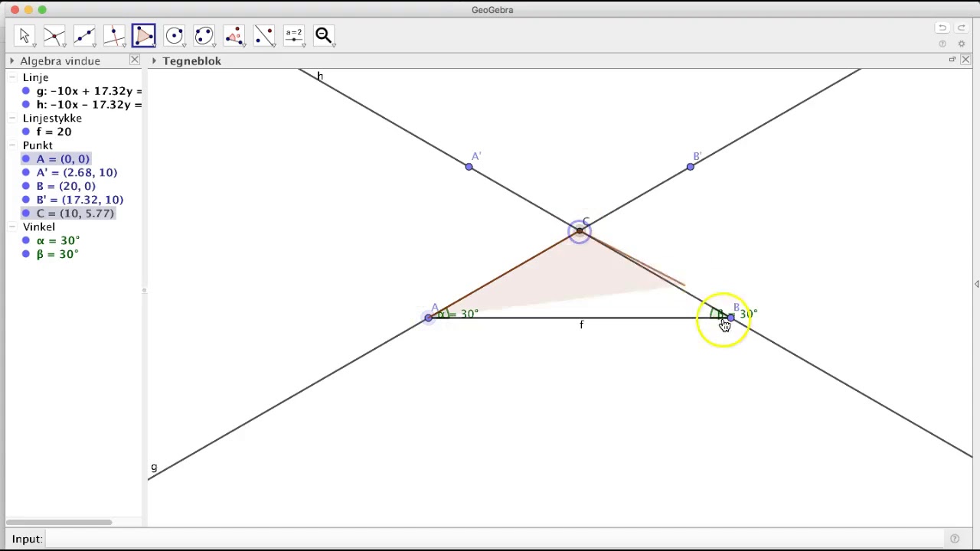
Task: Select the Polygon tool
Action: [144, 35]
